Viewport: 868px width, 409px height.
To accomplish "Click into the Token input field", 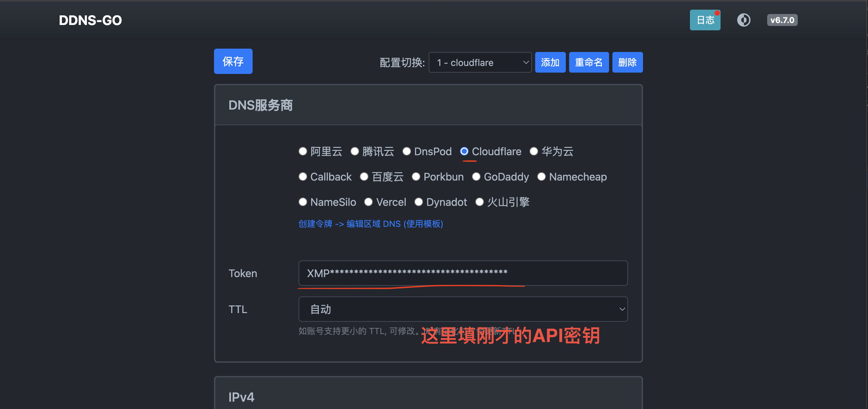I will coord(463,273).
